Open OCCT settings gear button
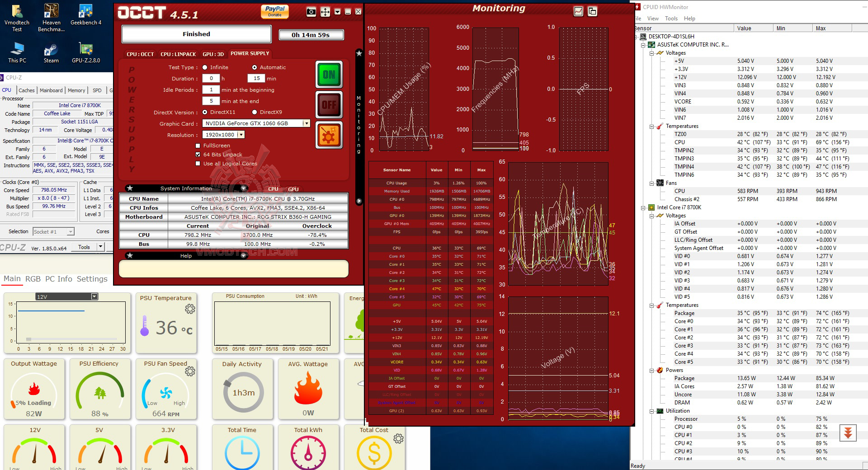This screenshot has width=868, height=470. point(329,135)
